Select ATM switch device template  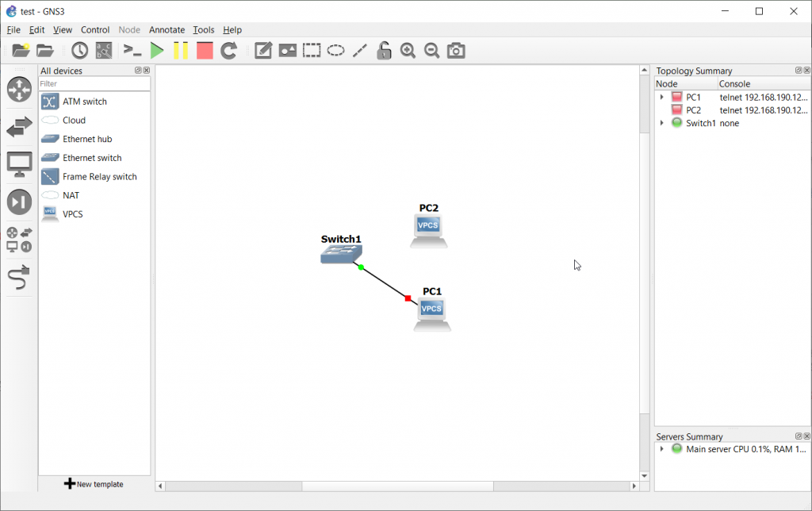tap(94, 102)
